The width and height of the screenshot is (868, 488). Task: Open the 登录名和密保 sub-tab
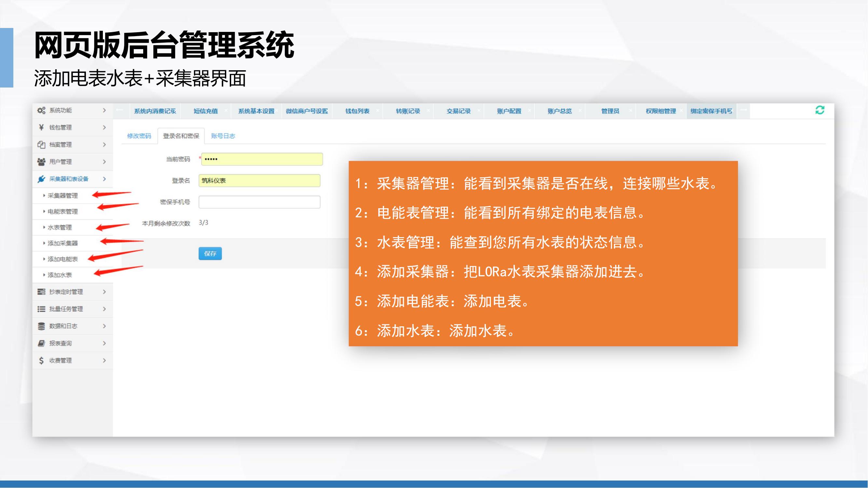[181, 136]
